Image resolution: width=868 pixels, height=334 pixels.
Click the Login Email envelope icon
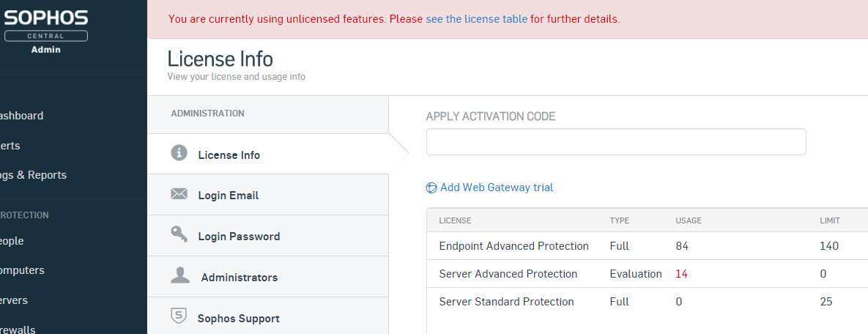179,193
